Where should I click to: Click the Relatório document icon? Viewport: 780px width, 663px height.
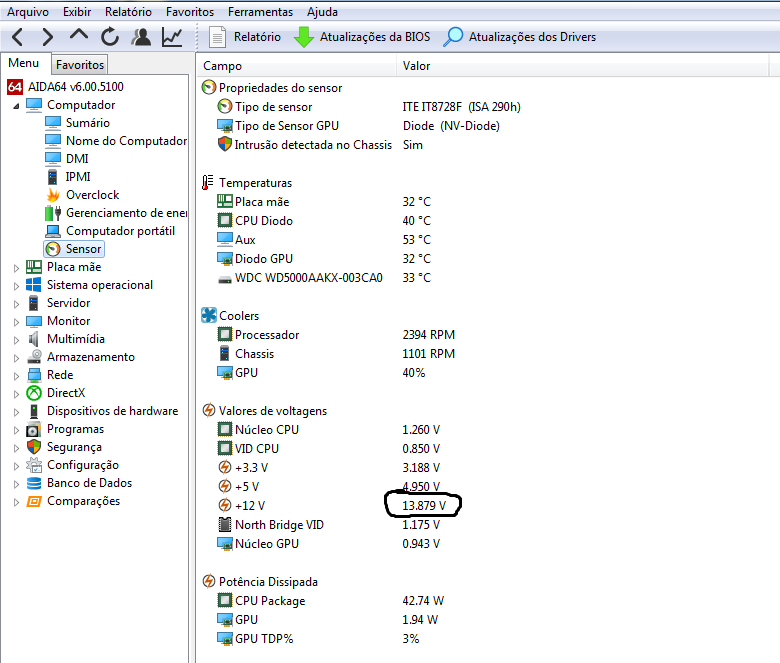point(218,37)
